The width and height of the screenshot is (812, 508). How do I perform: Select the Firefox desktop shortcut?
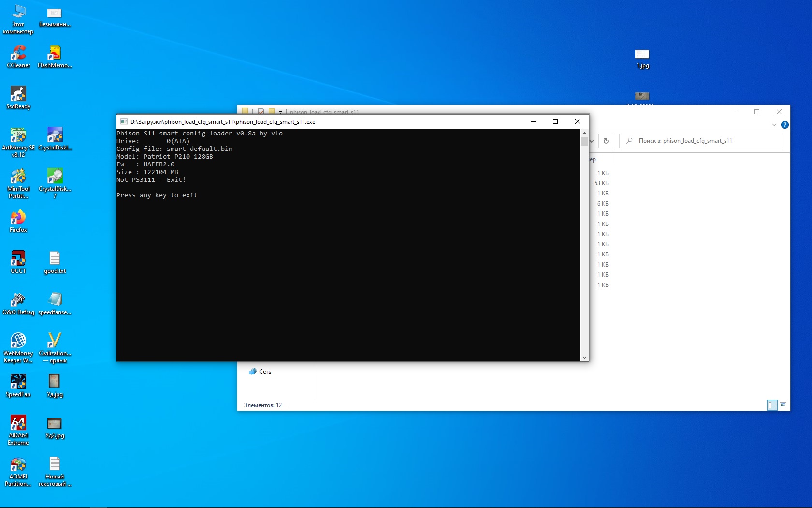coord(18,222)
